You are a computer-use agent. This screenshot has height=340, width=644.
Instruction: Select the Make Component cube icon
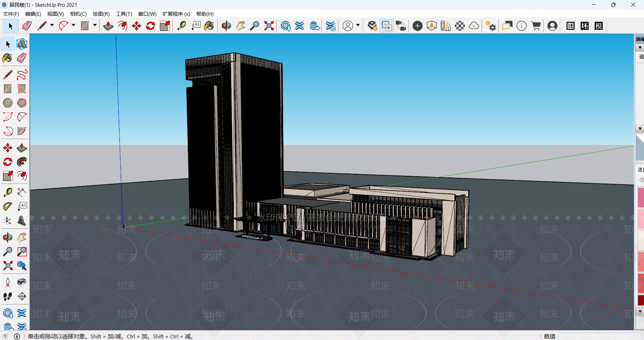point(22,44)
